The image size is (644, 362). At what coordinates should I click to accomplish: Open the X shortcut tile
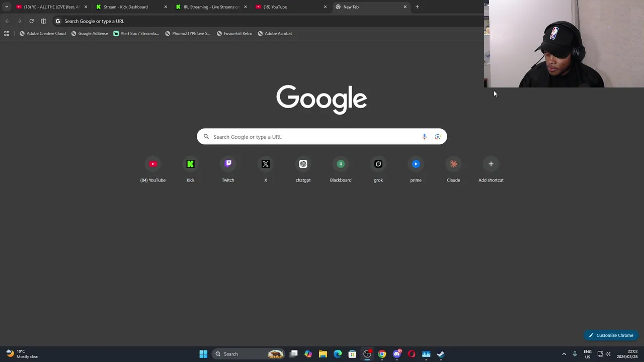coord(266,170)
